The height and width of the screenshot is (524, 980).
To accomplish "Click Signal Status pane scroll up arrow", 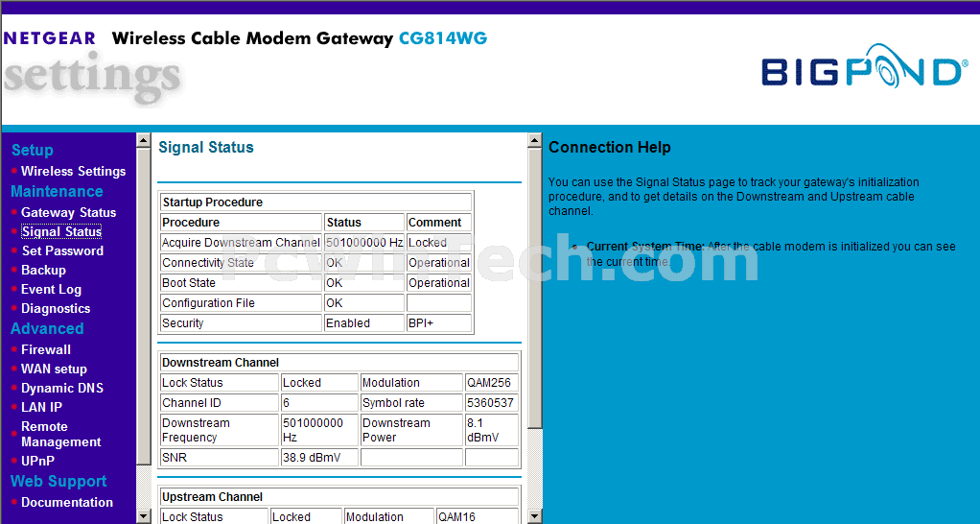I will tap(534, 140).
